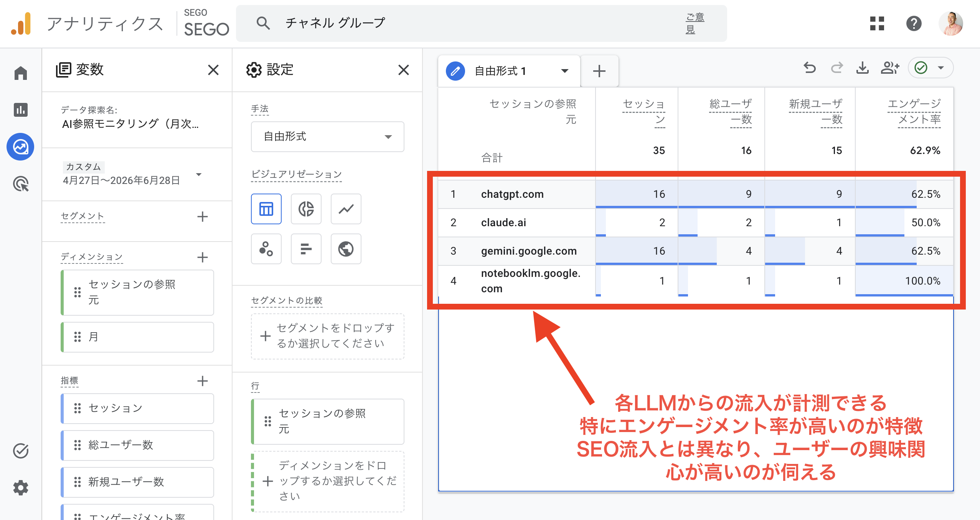Click the ディメンションをドロップ row drop zone
980x520 pixels.
328,481
